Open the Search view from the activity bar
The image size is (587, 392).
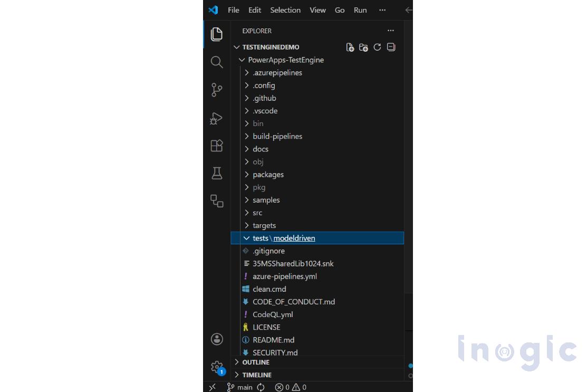pos(217,62)
